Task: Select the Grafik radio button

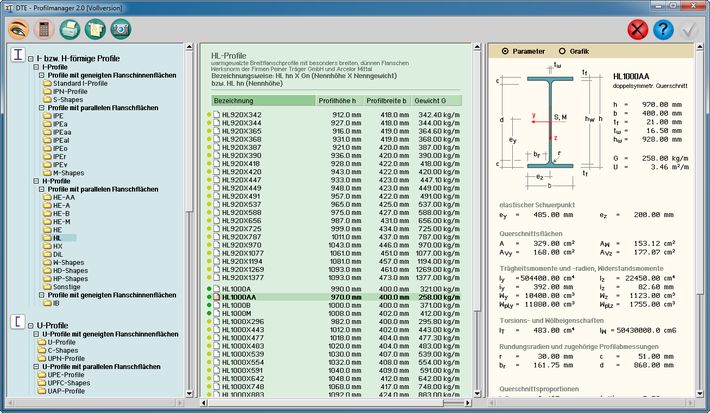Action: pos(561,50)
